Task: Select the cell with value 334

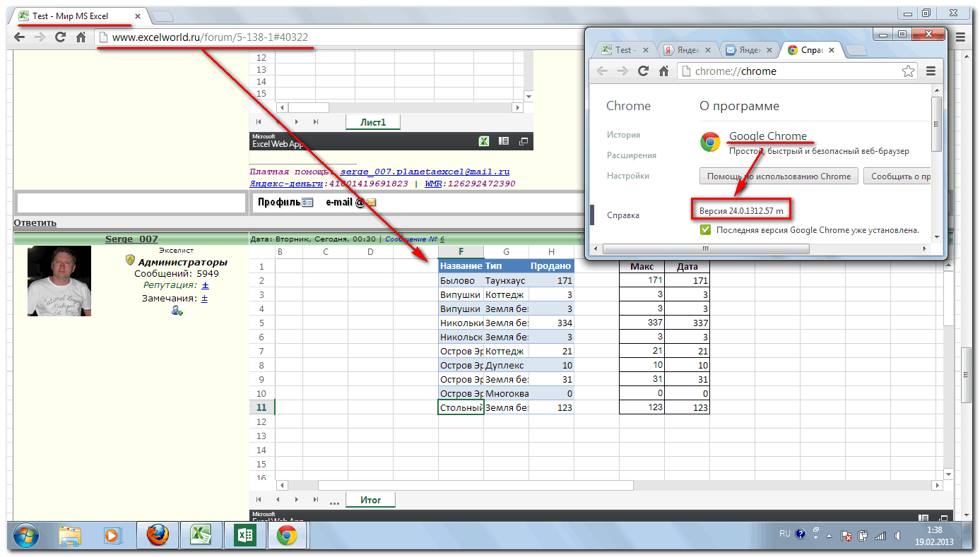Action: click(x=551, y=323)
